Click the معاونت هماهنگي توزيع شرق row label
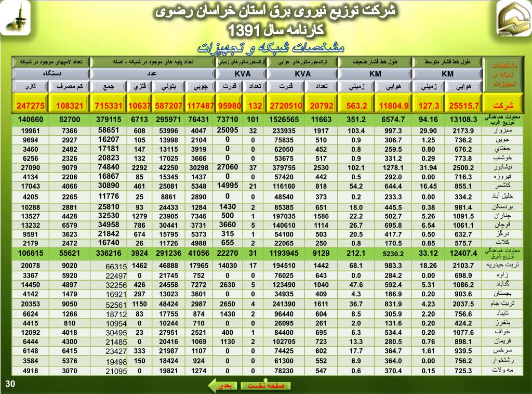The image size is (532, 394). [x=502, y=253]
